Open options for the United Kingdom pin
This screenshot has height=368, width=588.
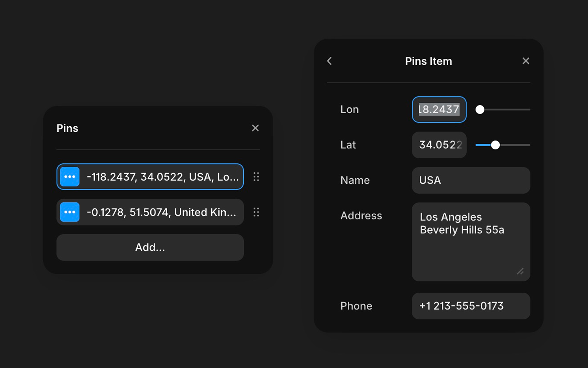tap(70, 212)
